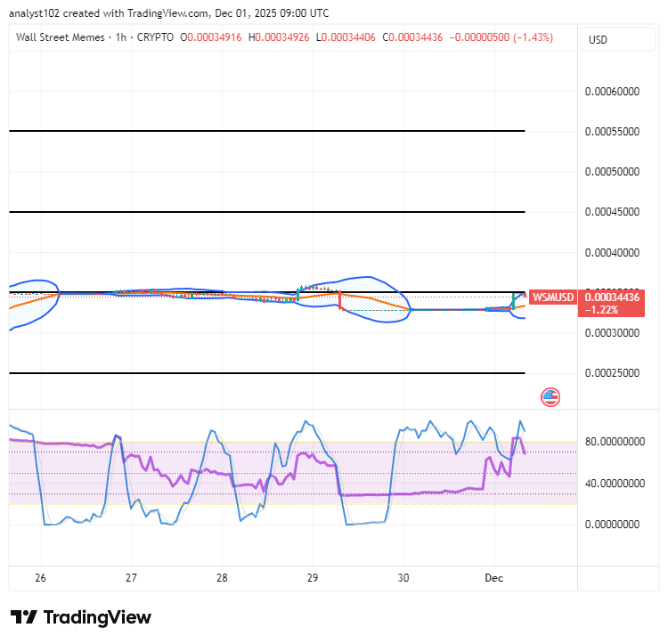668x644 pixels.
Task: Click the Dec label on time axis
Action: point(494,578)
